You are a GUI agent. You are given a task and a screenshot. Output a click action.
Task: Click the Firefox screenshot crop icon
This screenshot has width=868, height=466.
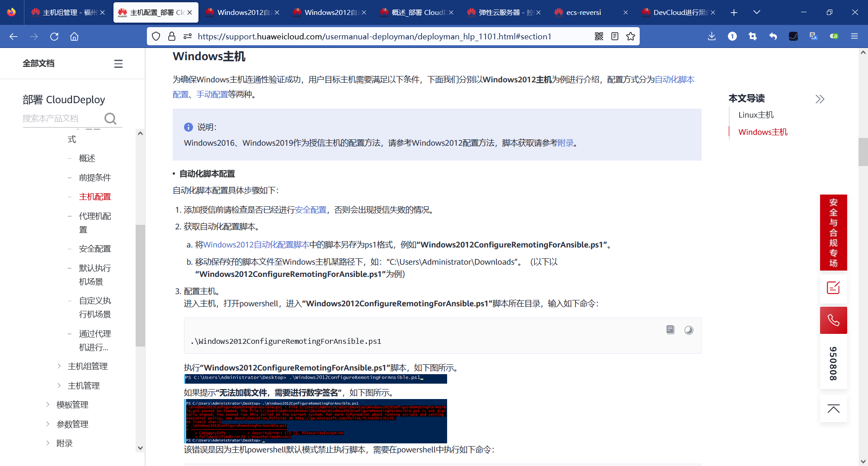tap(753, 36)
